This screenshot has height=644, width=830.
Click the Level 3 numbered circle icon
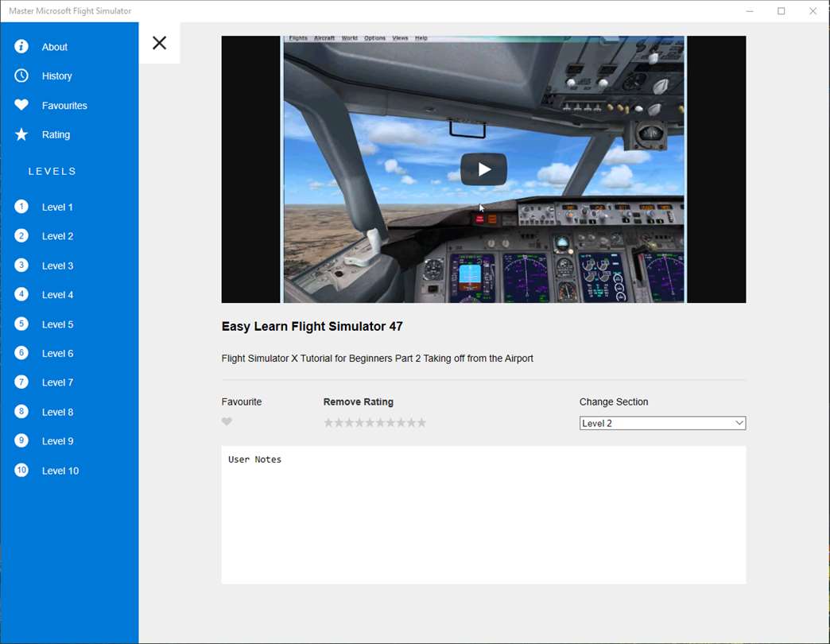21,265
